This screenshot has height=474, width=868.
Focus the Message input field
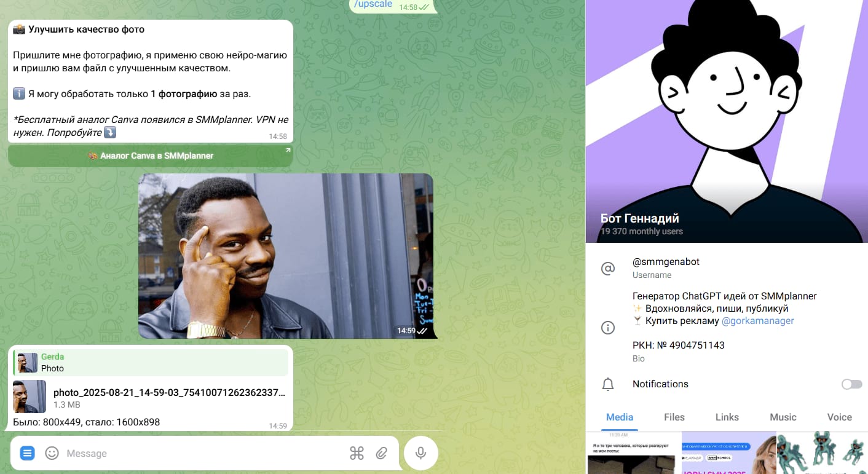point(203,453)
